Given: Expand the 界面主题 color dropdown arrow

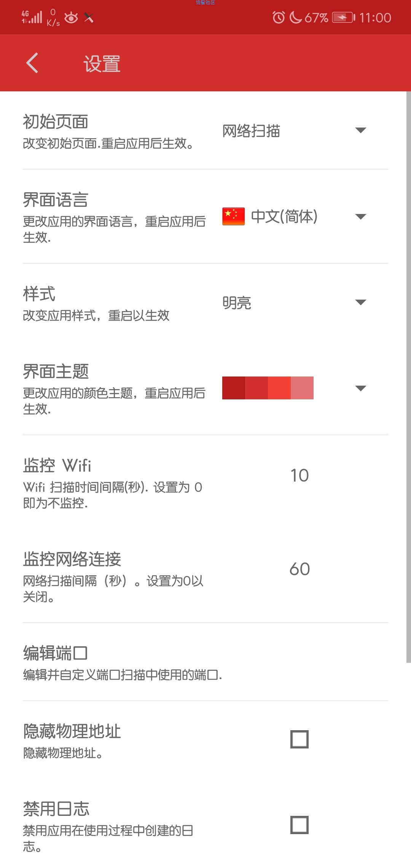Looking at the screenshot, I should click(x=360, y=388).
